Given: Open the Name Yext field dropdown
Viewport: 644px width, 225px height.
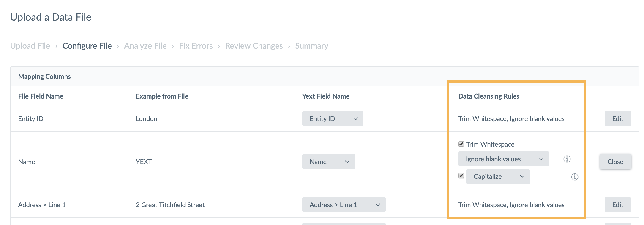Looking at the screenshot, I should (328, 162).
